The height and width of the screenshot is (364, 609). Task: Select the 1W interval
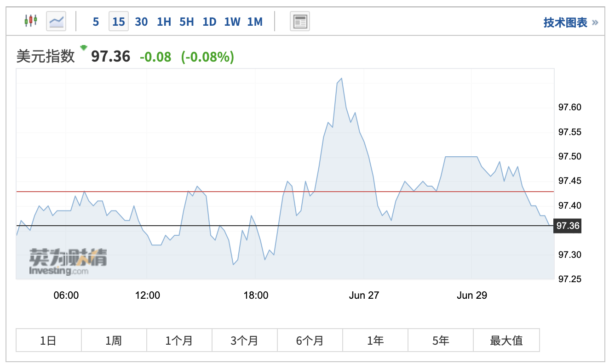232,22
